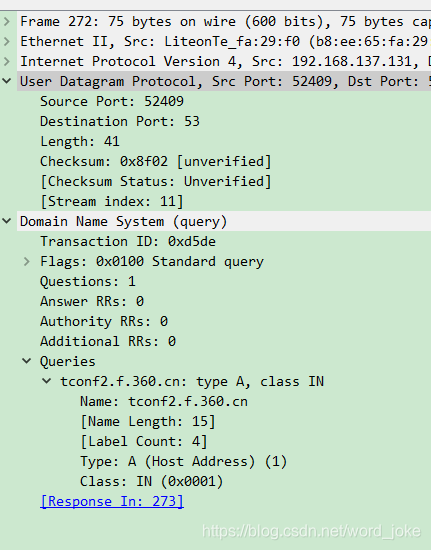431x550 pixels.
Task: Select the Frame 272 summary line
Action: [225, 22]
